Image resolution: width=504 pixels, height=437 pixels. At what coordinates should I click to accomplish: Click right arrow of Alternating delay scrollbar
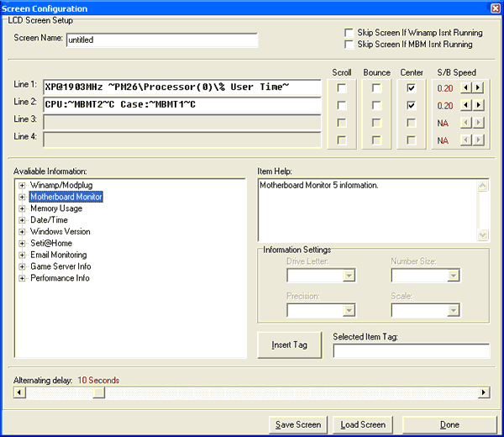click(x=484, y=392)
